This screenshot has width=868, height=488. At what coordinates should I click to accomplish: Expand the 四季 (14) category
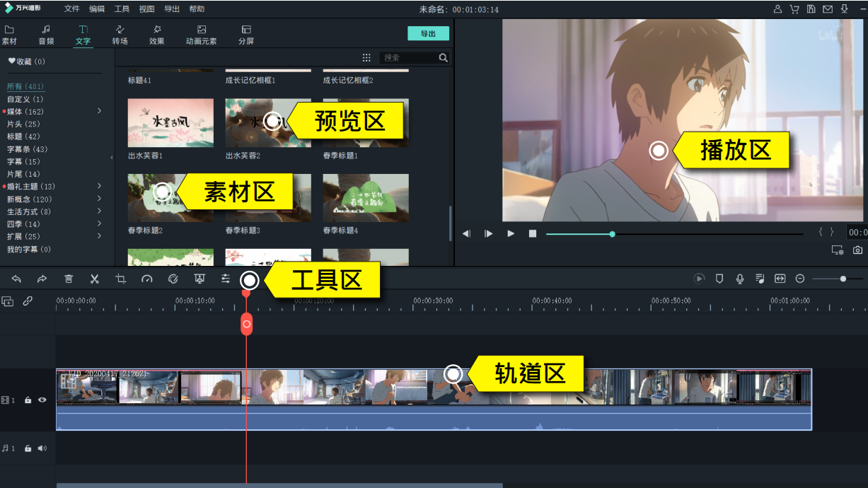click(x=99, y=223)
